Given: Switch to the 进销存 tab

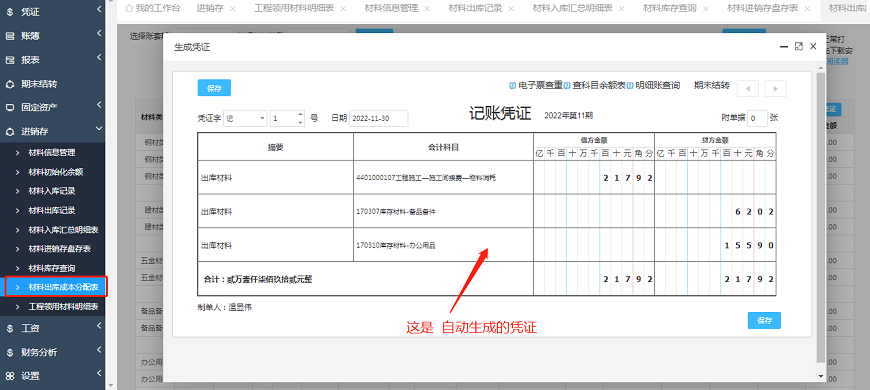Looking at the screenshot, I should [210, 8].
